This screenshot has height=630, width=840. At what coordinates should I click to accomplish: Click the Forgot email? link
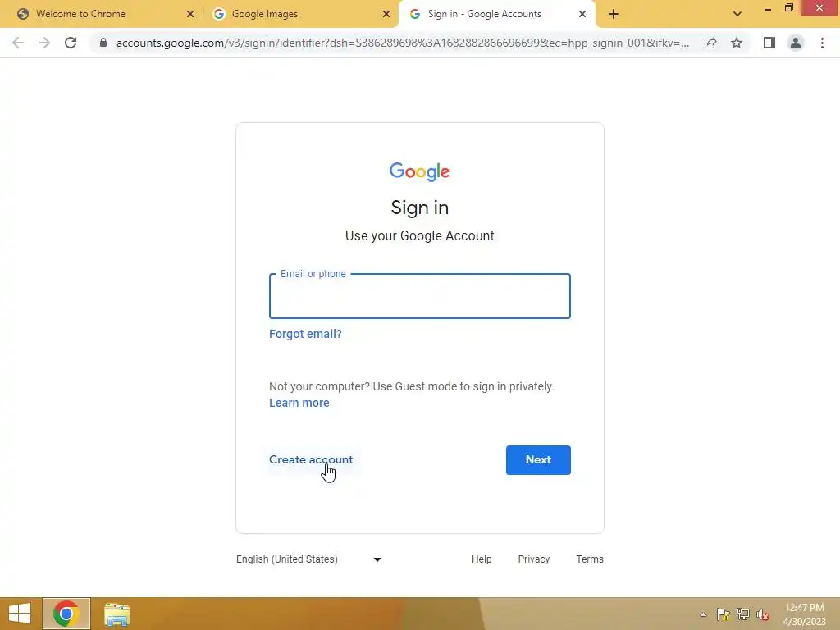[x=305, y=334]
